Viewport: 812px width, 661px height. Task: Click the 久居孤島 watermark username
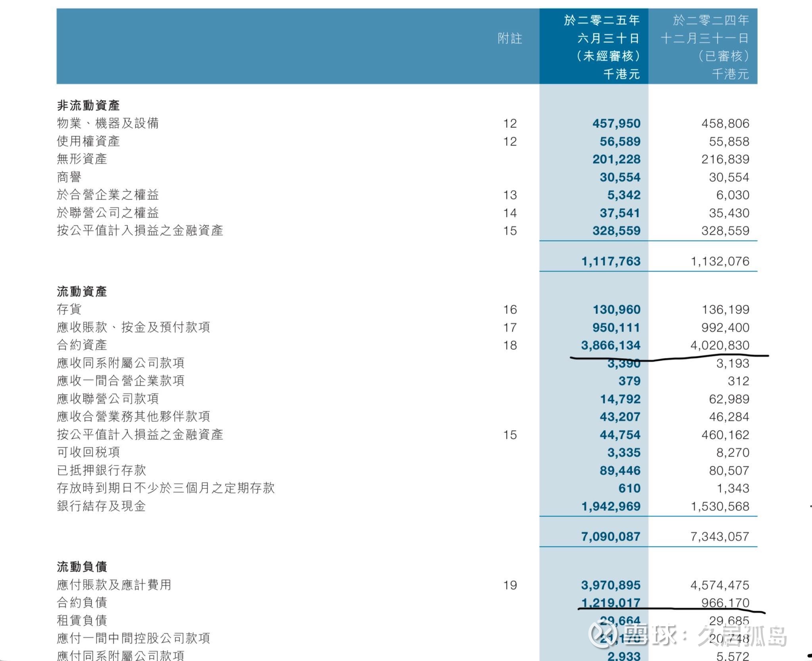point(742,636)
